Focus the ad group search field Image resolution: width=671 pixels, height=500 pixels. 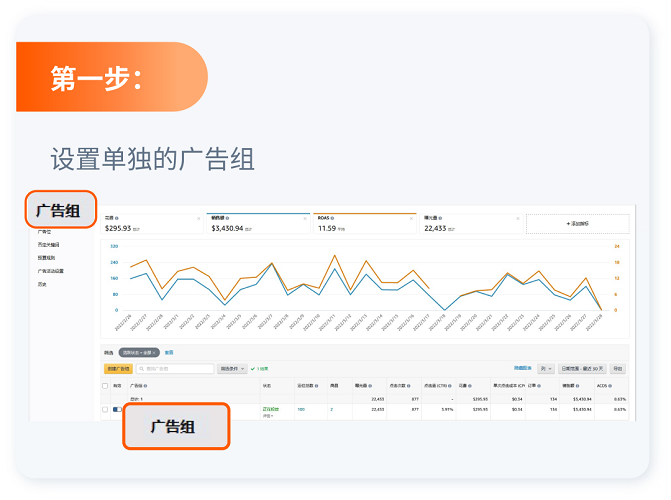[x=175, y=369]
